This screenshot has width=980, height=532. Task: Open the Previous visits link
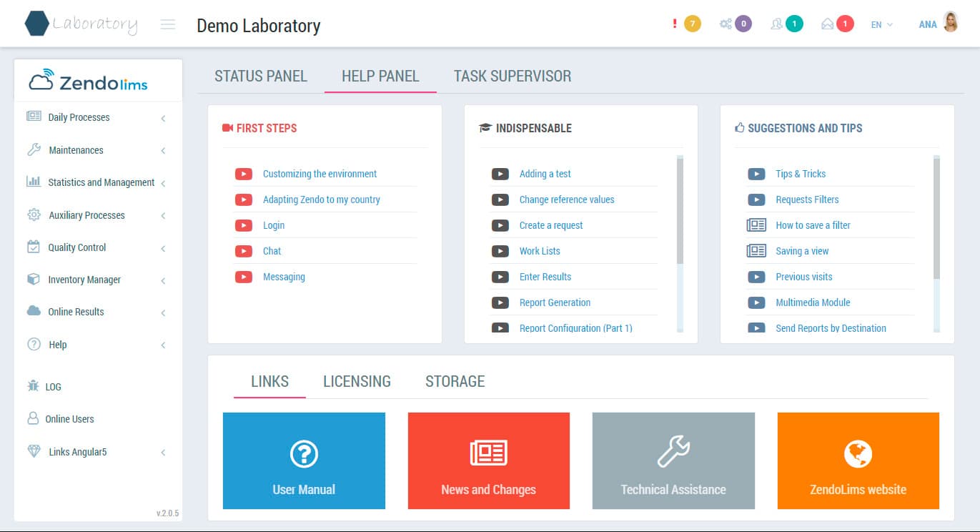[x=804, y=277]
